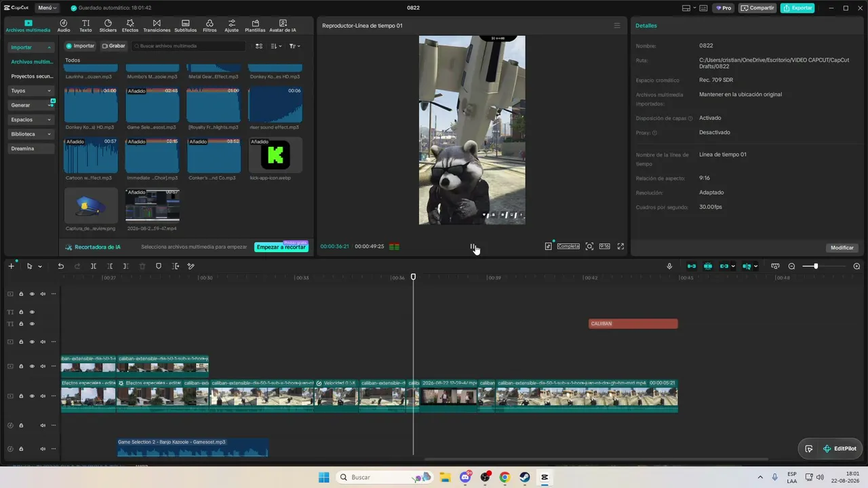
Task: Delete right of playhead with trim-right tool
Action: click(126, 266)
